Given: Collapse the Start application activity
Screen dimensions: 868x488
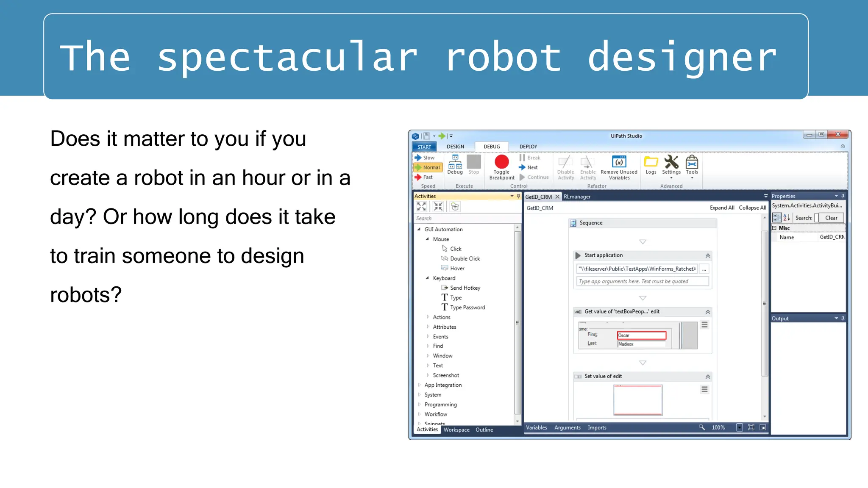Looking at the screenshot, I should click(x=707, y=255).
